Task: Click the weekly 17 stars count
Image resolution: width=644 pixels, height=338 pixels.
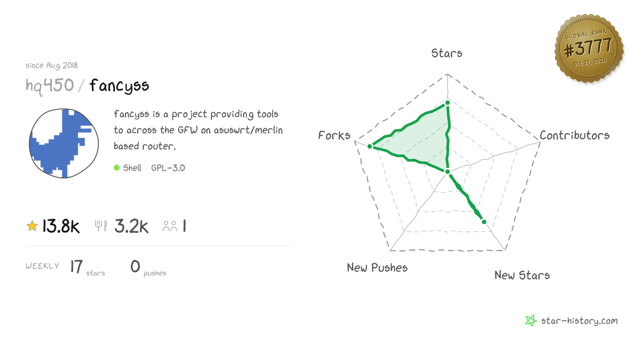Action: coord(77,266)
